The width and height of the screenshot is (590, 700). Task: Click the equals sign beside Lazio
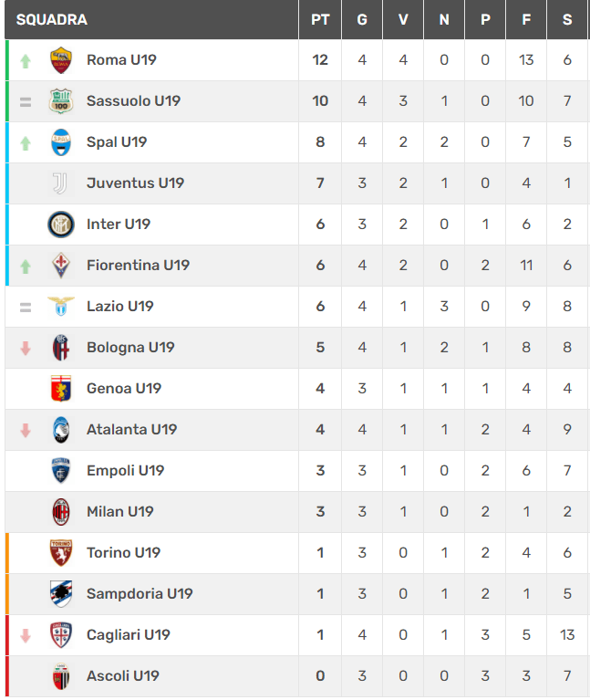(26, 308)
